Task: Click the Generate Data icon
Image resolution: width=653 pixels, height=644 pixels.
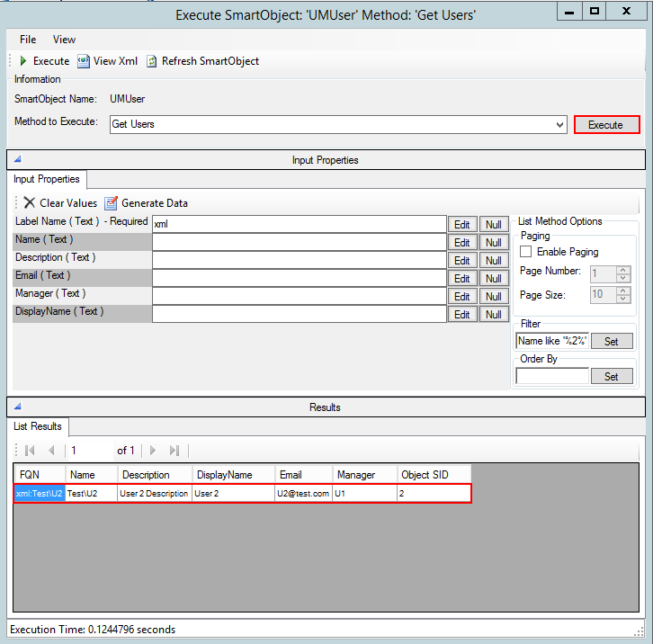Action: tap(112, 203)
